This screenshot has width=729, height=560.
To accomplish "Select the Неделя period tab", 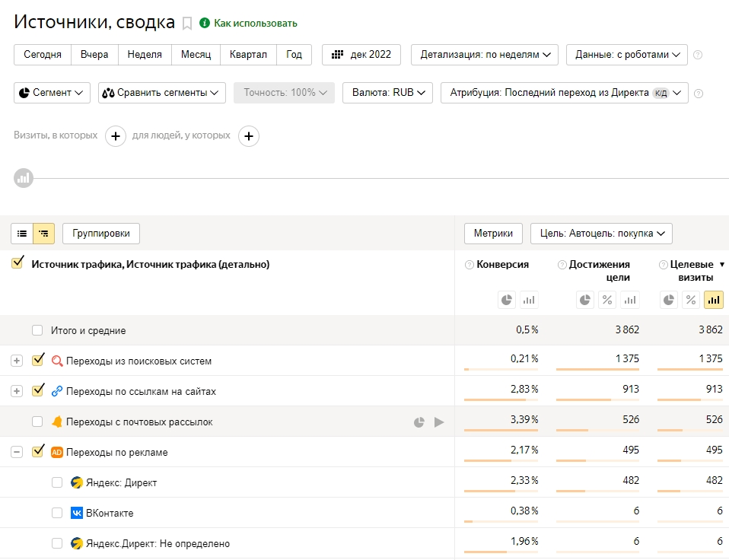I will pyautogui.click(x=145, y=55).
